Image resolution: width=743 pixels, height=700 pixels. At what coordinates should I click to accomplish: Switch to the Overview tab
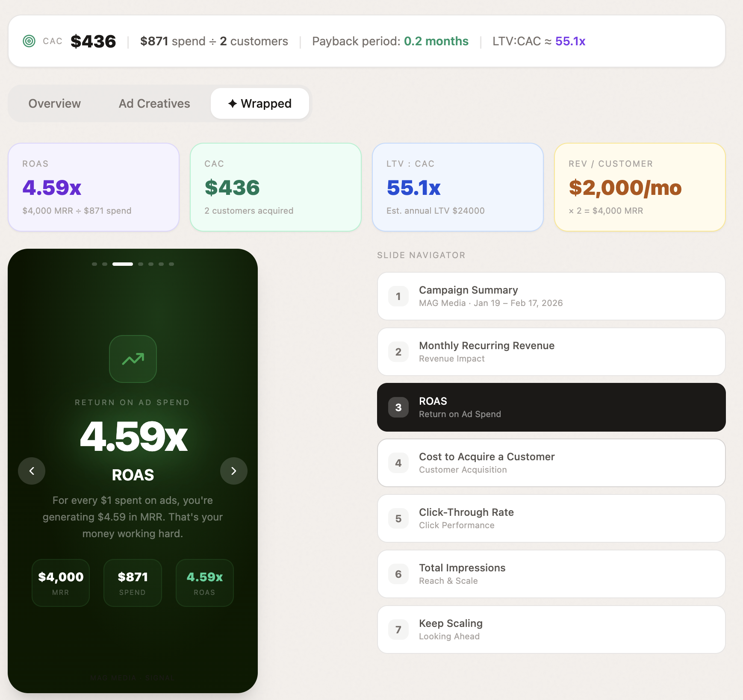pos(54,103)
